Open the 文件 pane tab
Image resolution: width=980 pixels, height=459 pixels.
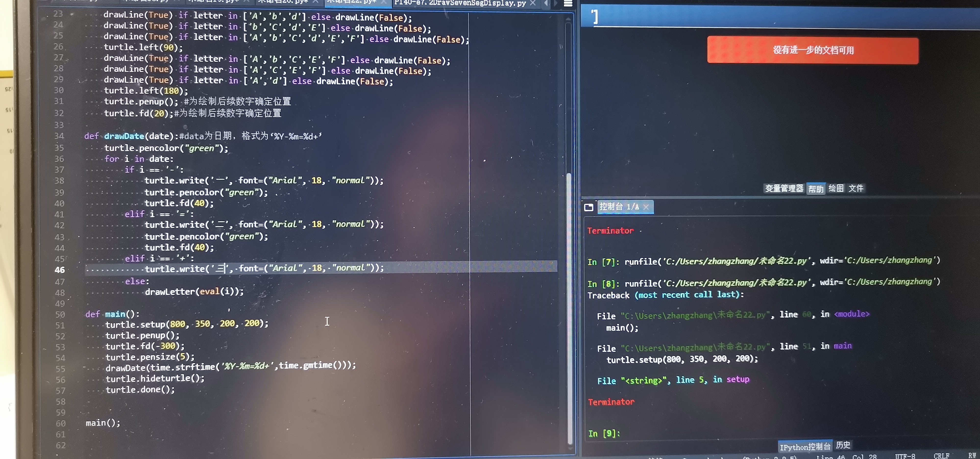point(856,188)
